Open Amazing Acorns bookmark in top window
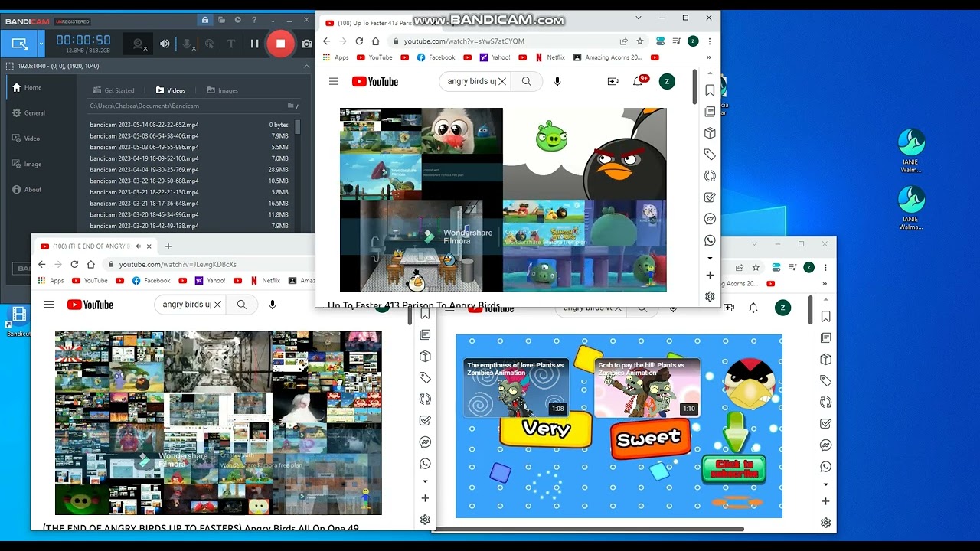 607,57
